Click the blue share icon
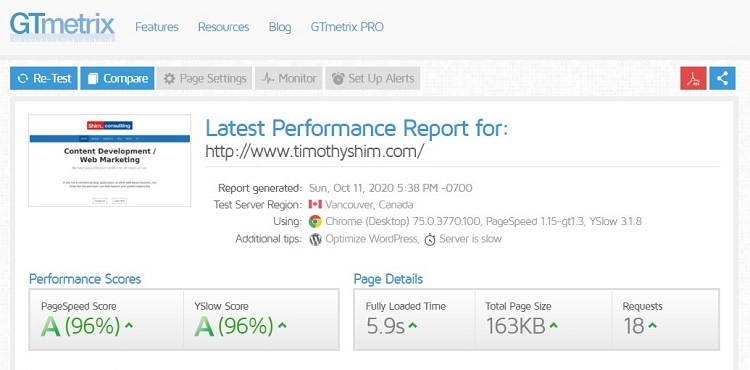 pyautogui.click(x=722, y=78)
